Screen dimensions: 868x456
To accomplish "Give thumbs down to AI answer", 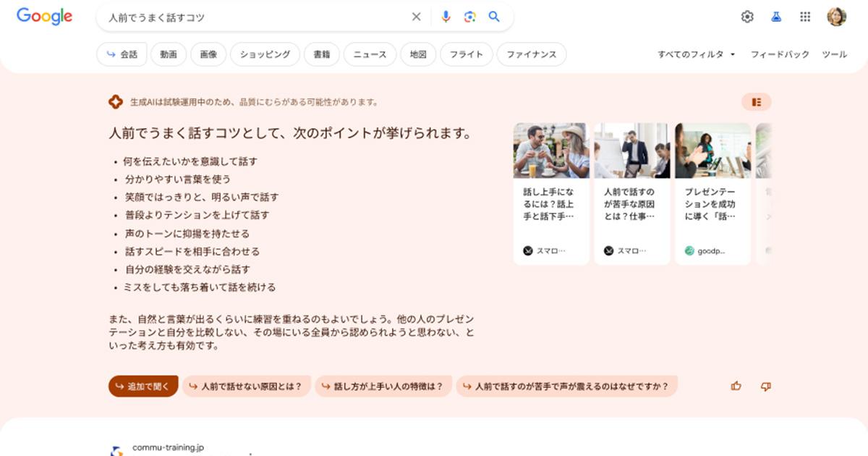I will [x=765, y=386].
